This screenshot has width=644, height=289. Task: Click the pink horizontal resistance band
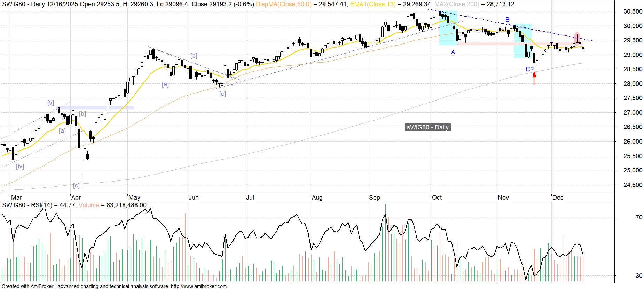point(487,44)
